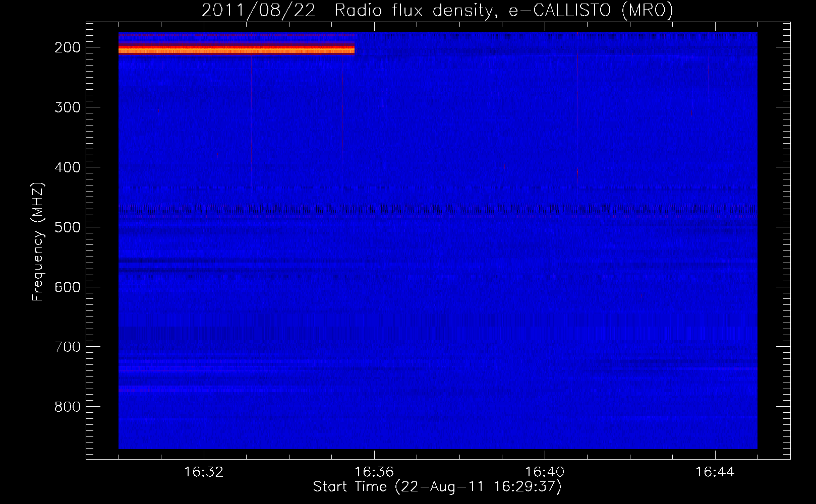This screenshot has height=504, width=816.
Task: Click the 600 frequency tick label
Action: click(68, 287)
